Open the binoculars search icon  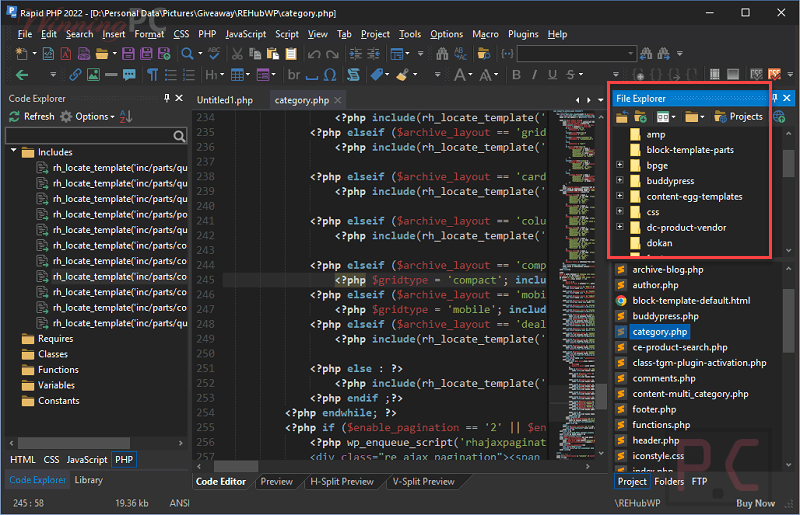(442, 54)
